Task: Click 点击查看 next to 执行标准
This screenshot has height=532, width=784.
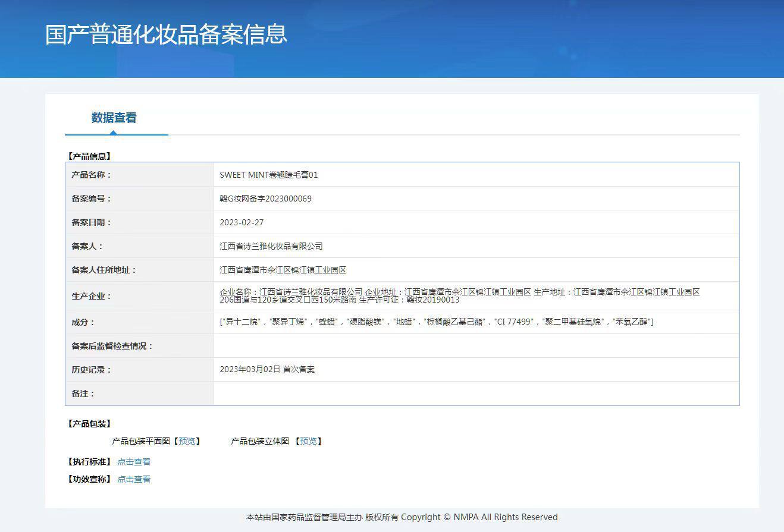Action: tap(134, 462)
